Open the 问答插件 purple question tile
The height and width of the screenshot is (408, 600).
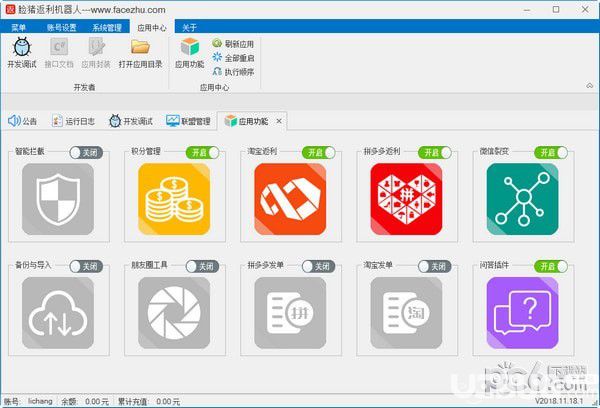click(522, 313)
